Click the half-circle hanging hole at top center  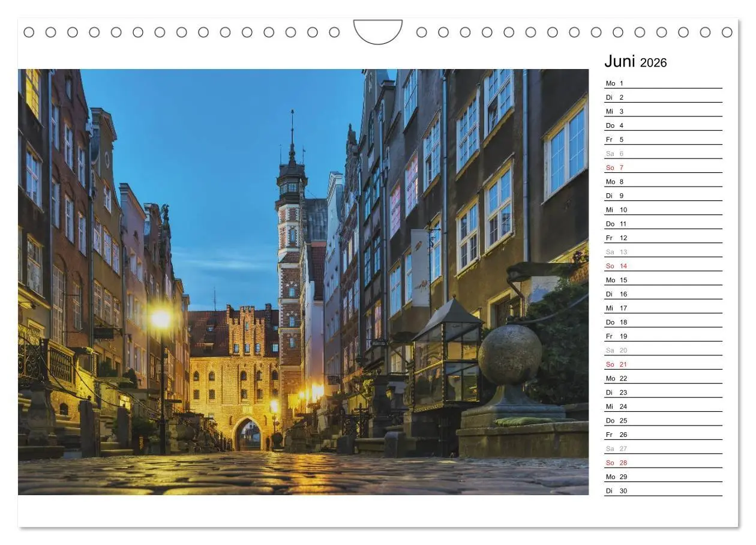(377, 31)
